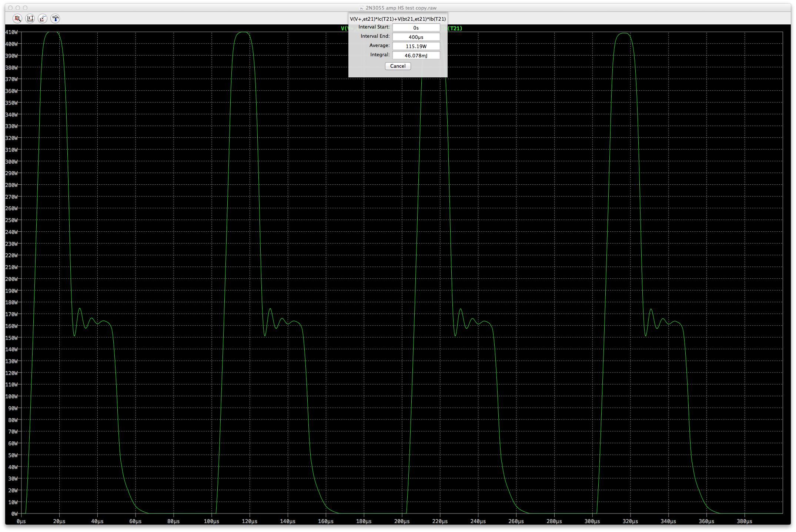The image size is (796, 532).
Task: Click the Cancel button in the dialog
Action: click(x=398, y=66)
